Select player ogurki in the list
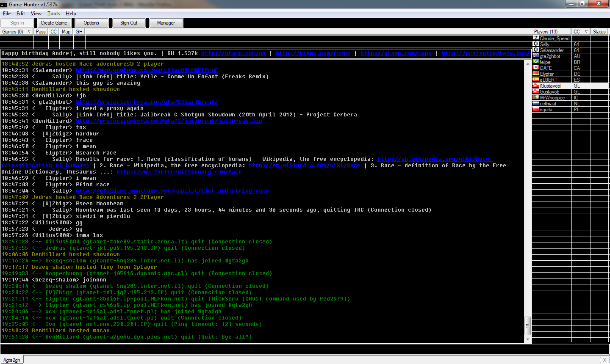 pos(546,109)
